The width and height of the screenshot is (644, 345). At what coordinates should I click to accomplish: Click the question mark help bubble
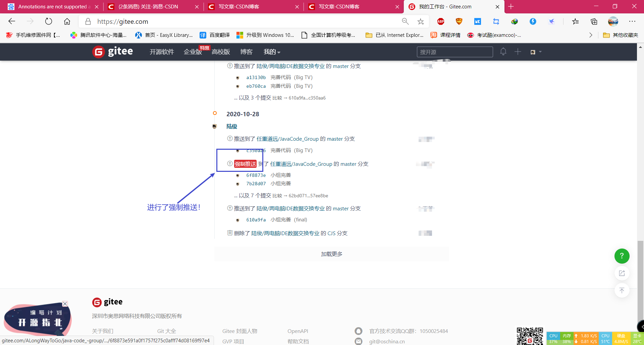(x=622, y=256)
